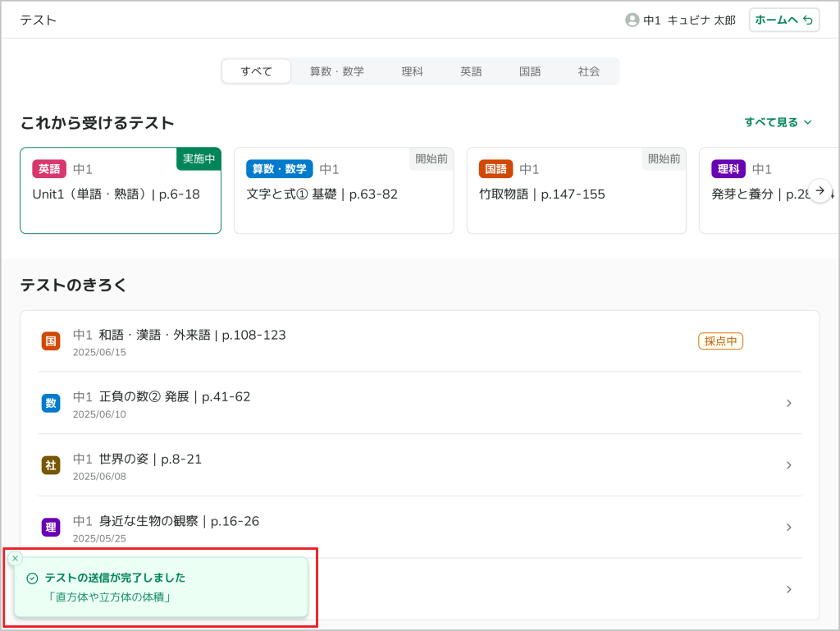840x631 pixels.
Task: Open the 和語・漢語・外来語 record row
Action: click(x=420, y=341)
